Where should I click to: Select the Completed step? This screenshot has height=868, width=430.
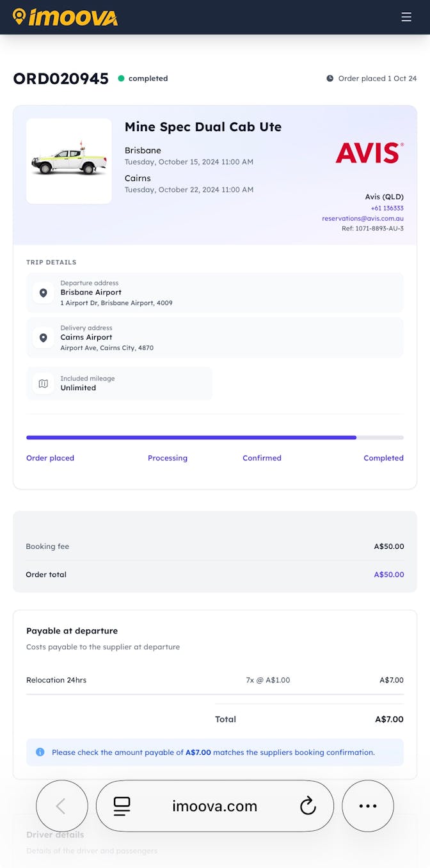(x=383, y=458)
